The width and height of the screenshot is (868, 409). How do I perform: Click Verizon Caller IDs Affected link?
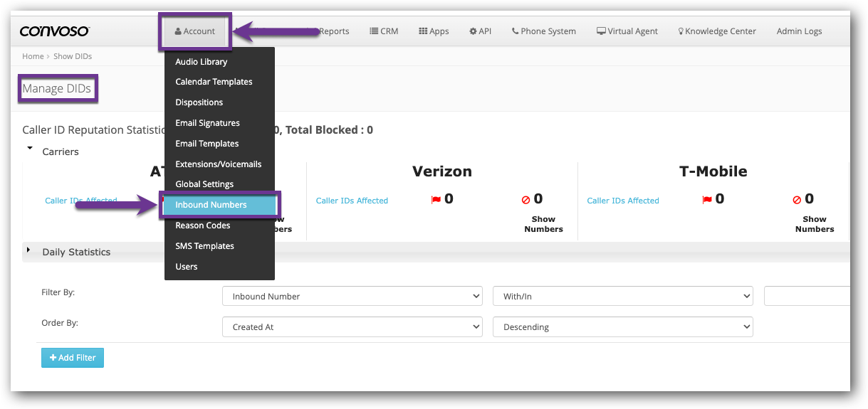(352, 201)
